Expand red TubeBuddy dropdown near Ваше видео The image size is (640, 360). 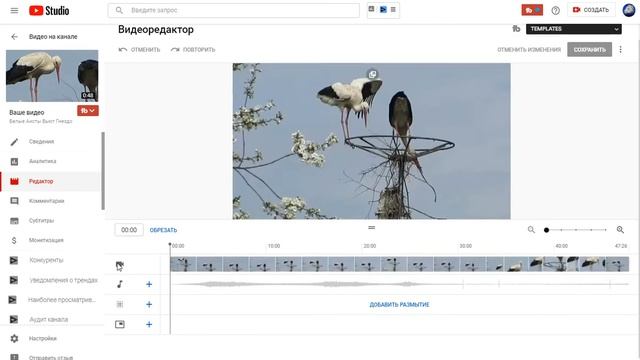88,111
